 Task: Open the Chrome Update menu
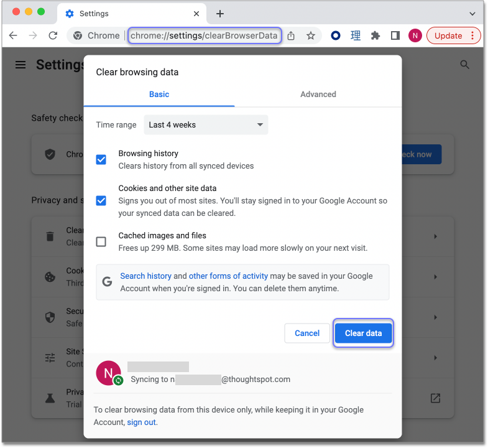454,35
